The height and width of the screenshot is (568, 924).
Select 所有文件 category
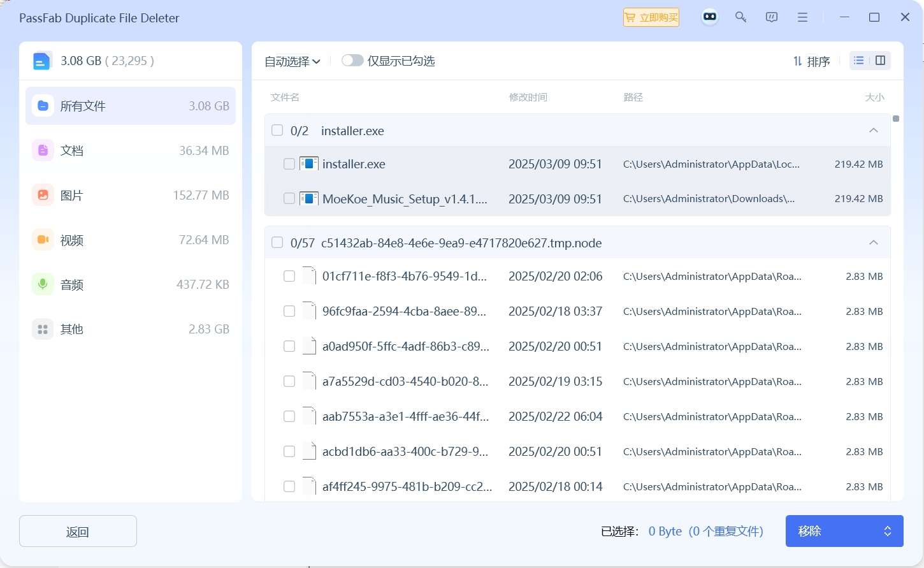(131, 106)
